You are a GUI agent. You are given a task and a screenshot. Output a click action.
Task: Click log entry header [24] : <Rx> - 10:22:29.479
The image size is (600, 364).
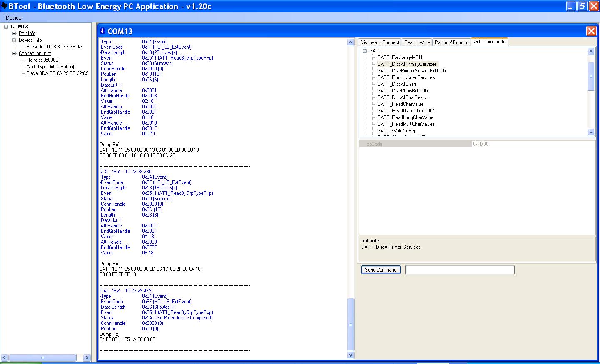tap(125, 291)
